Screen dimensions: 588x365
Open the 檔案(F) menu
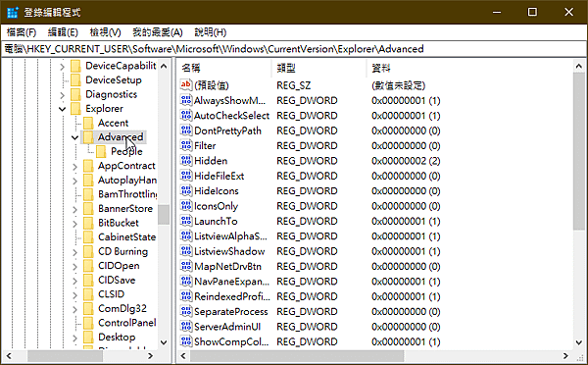click(22, 32)
